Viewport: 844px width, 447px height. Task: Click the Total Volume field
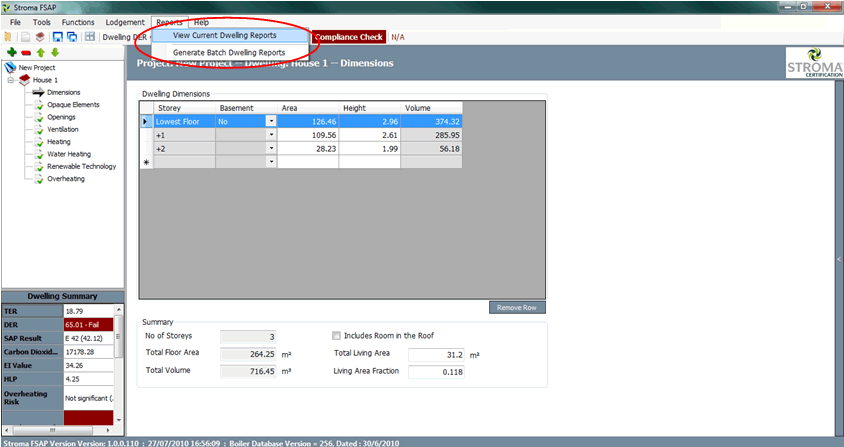coord(248,371)
